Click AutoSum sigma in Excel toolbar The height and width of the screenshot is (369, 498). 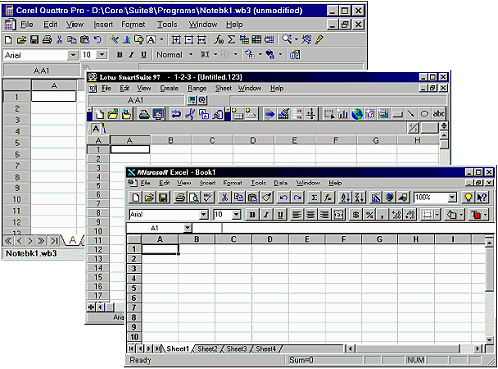(314, 198)
